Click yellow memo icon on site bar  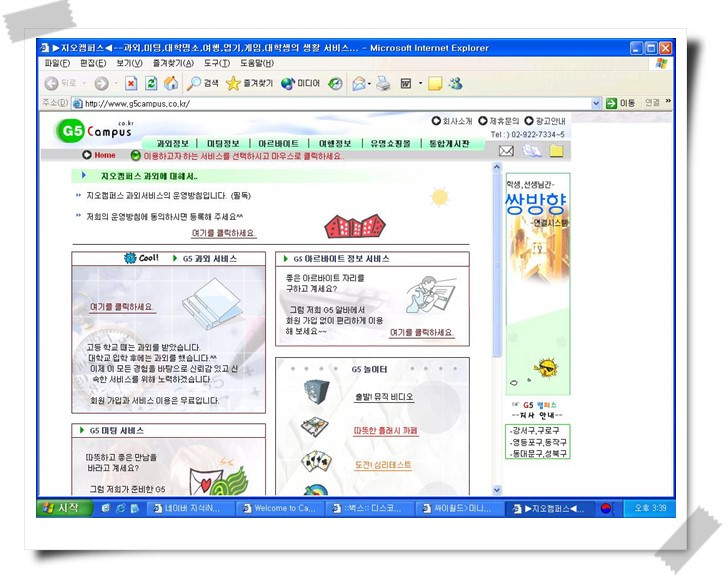click(x=556, y=151)
